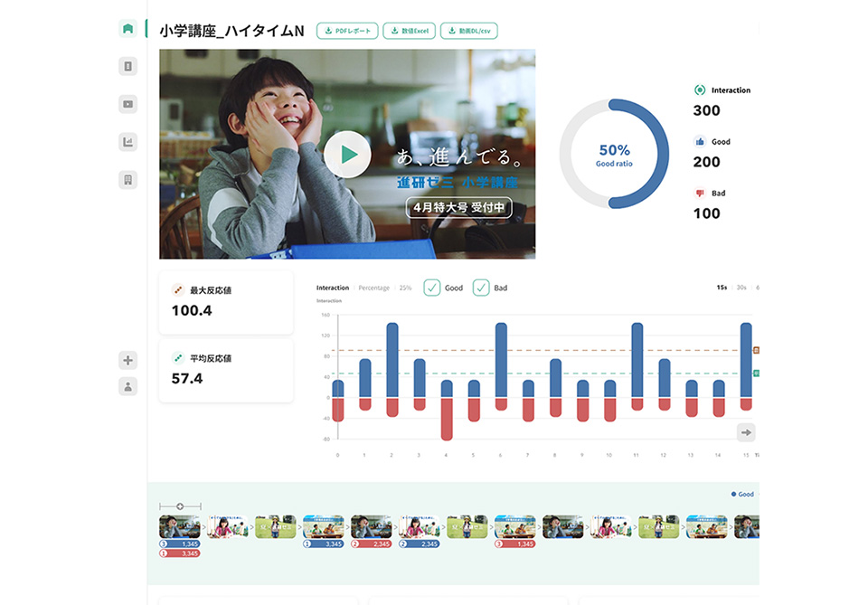Screen dimensions: 868x605
Task: Click the thumbnail zoom slider handle
Action: (180, 506)
